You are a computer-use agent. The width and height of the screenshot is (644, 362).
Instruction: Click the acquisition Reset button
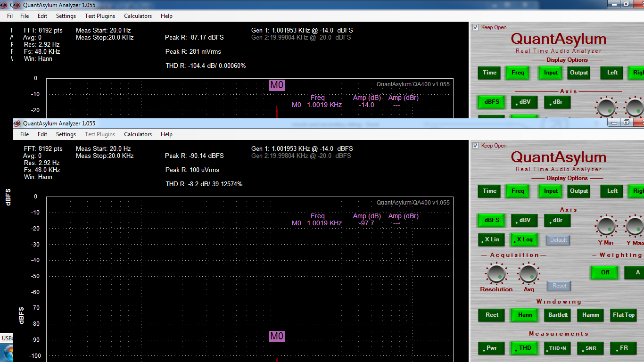[x=559, y=286]
